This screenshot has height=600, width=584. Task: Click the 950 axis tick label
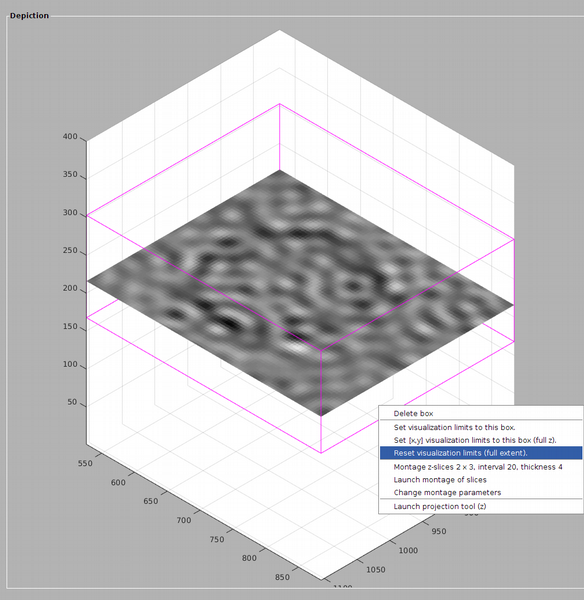(439, 532)
